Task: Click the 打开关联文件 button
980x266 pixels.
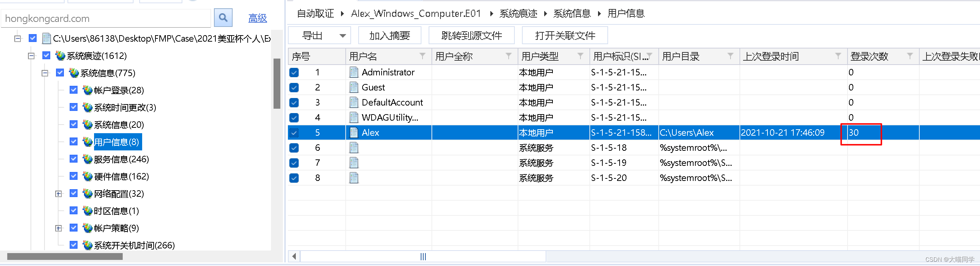Action: click(565, 36)
